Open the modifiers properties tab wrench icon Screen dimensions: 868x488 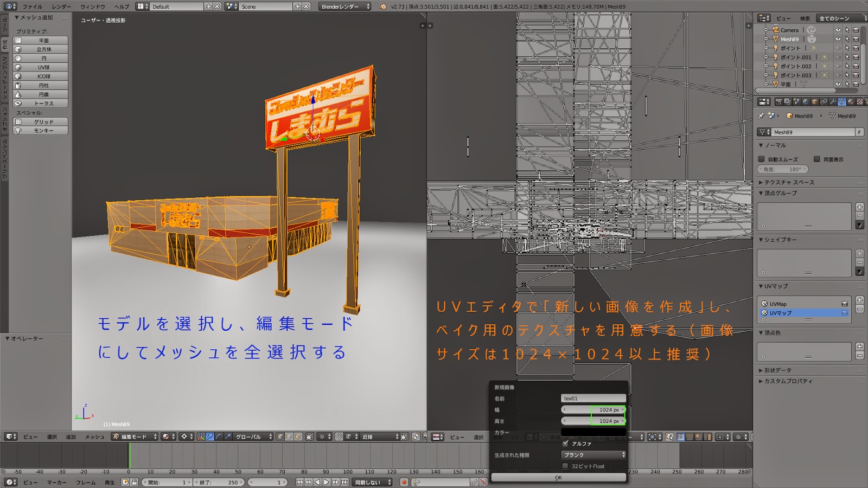[833, 101]
